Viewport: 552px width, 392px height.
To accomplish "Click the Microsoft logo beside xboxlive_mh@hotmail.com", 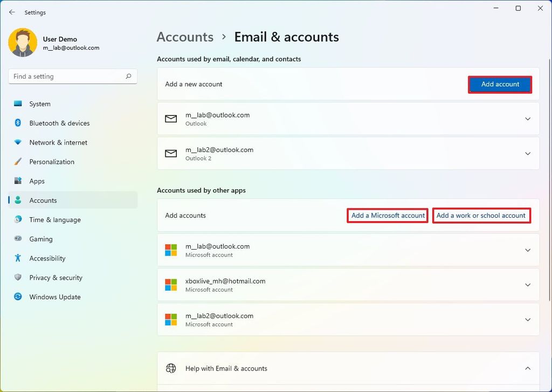I will [x=171, y=285].
